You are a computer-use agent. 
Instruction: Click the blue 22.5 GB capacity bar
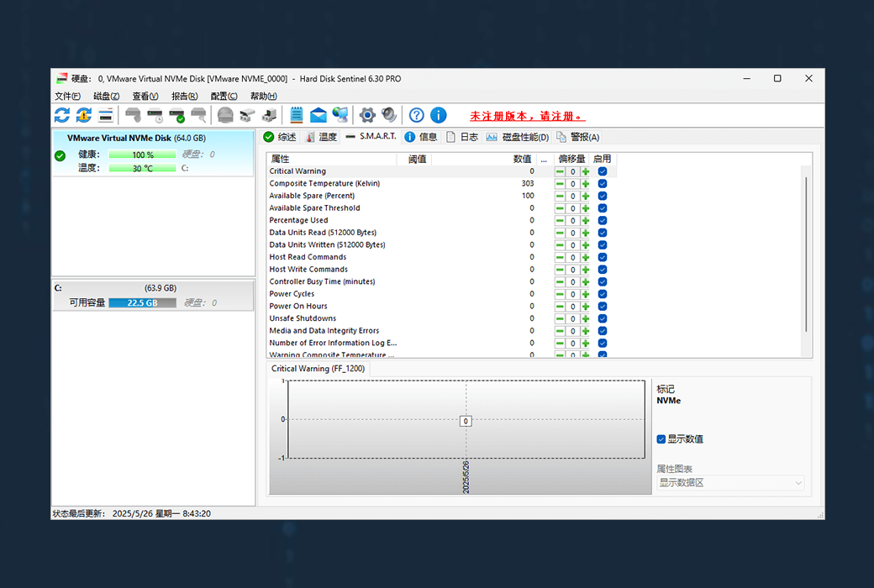(x=142, y=302)
